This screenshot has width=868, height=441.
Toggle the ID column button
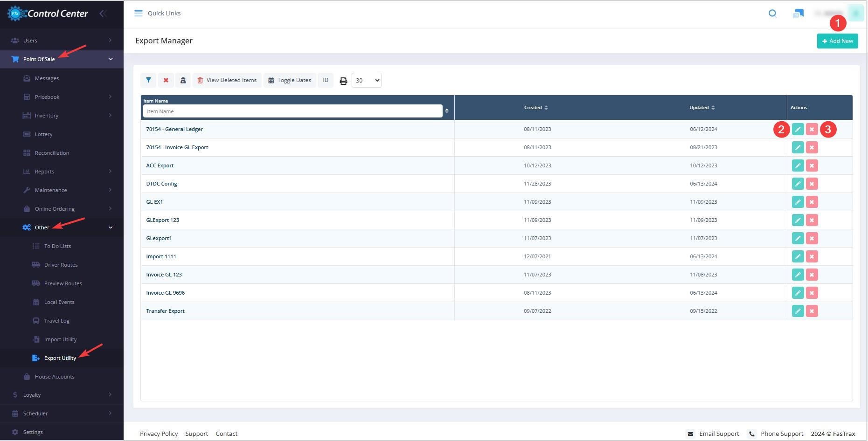tap(326, 80)
